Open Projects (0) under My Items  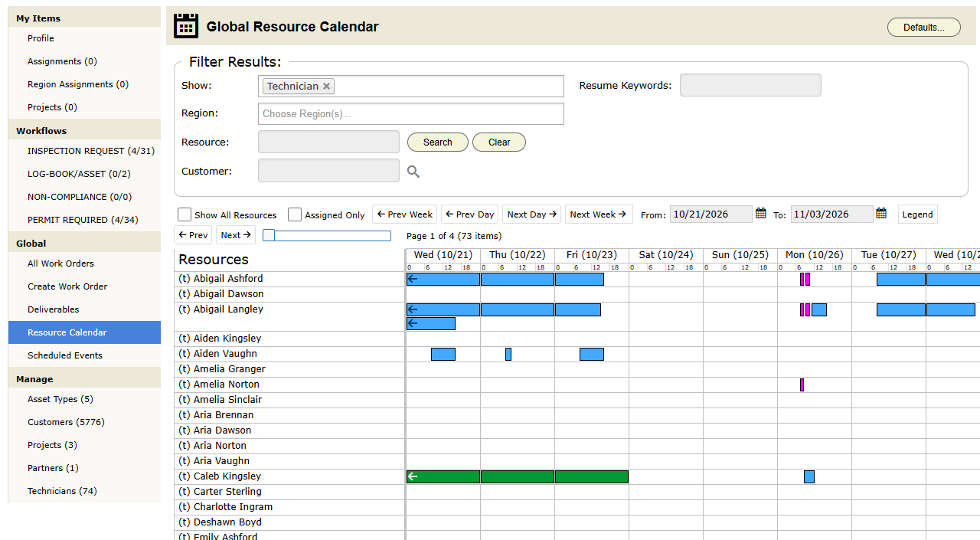(84, 107)
